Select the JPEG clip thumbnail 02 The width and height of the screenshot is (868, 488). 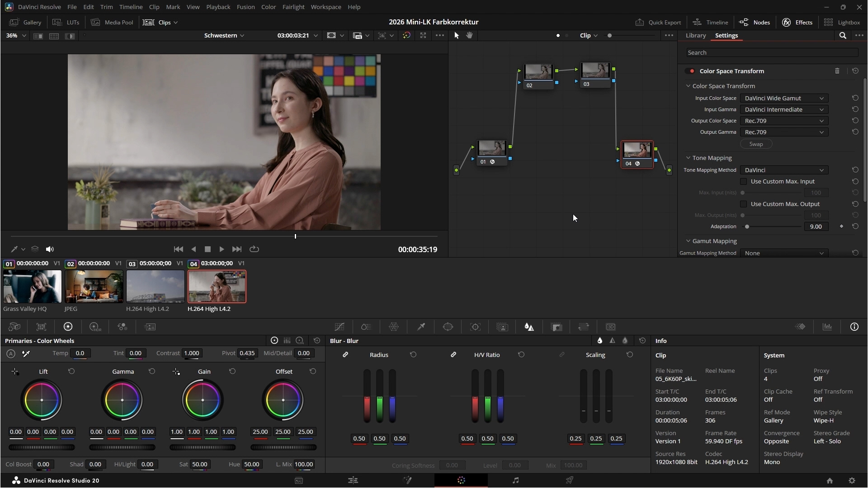click(94, 286)
